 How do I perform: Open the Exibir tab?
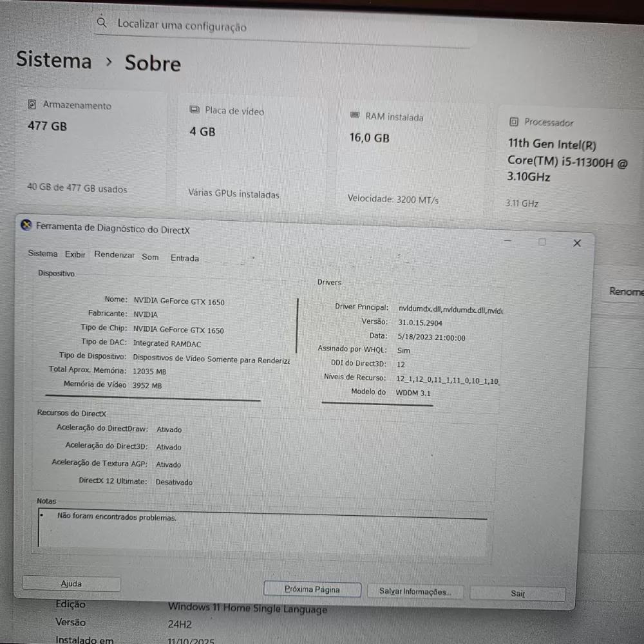click(x=75, y=254)
